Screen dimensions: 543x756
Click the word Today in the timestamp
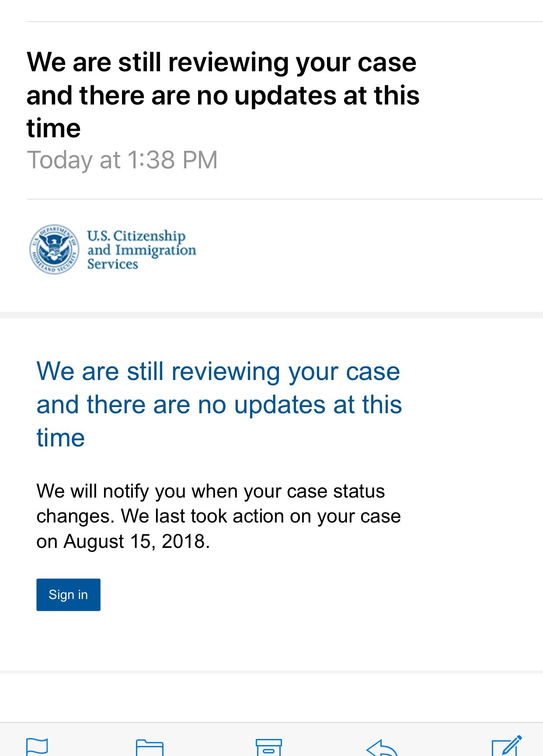[59, 160]
